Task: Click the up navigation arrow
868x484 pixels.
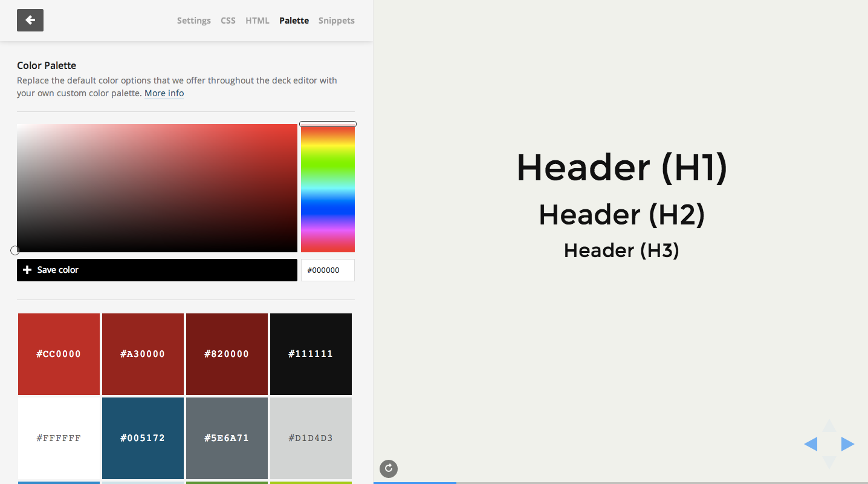Action: tap(829, 426)
